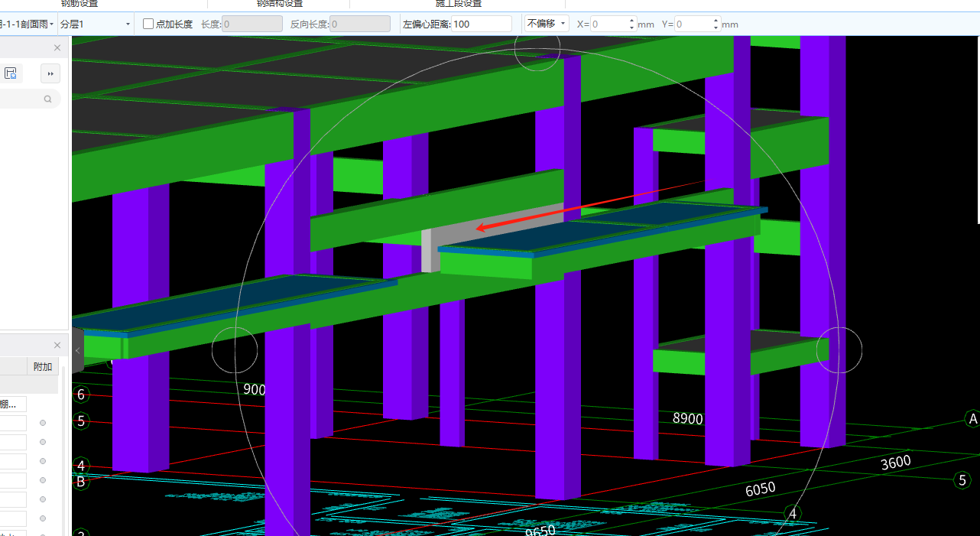
Task: Increase Y offset with up stepper arrow
Action: pos(716,21)
